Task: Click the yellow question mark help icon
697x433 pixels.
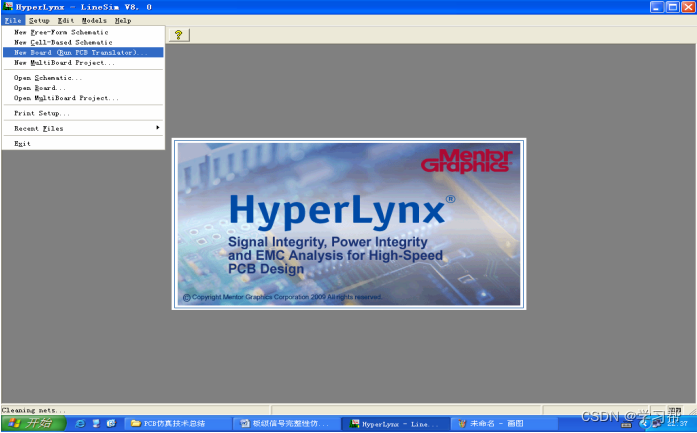Action: coord(179,35)
